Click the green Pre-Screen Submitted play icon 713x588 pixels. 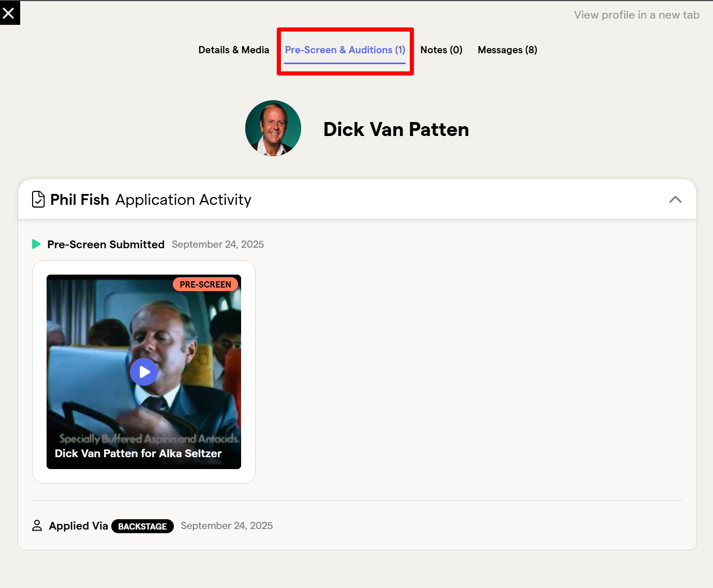pyautogui.click(x=36, y=244)
